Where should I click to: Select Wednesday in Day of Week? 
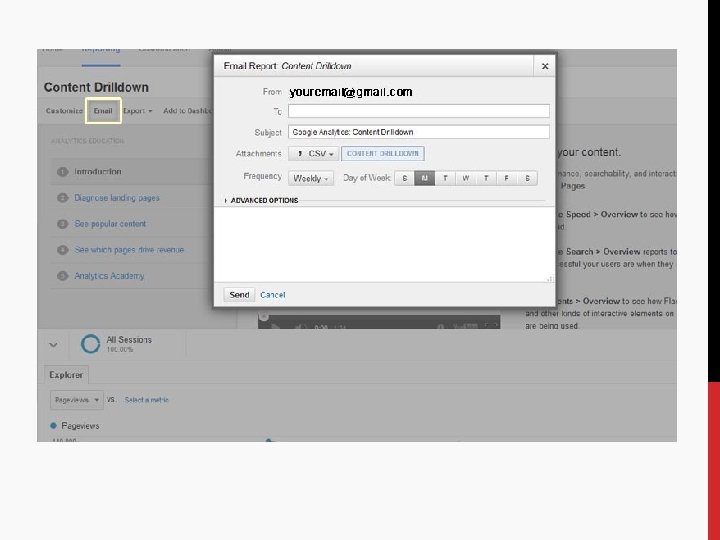point(466,178)
